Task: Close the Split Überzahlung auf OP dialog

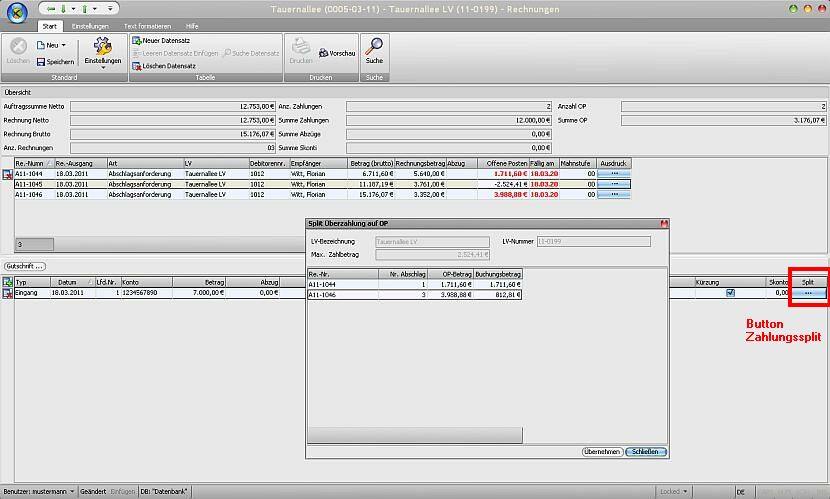Action: pyautogui.click(x=664, y=224)
